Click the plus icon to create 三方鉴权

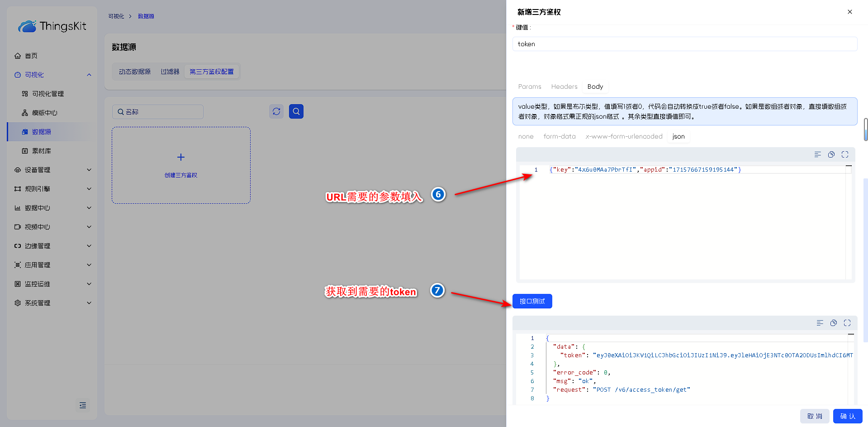[181, 158]
